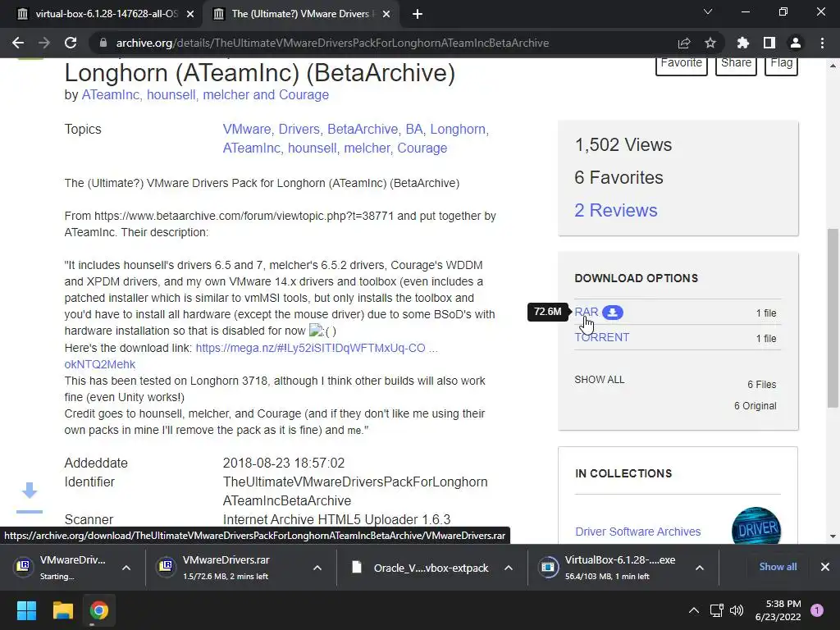This screenshot has width=840, height=630.
Task: Open the VirtualBox-6.1.28 exe download item
Action: pos(610,568)
